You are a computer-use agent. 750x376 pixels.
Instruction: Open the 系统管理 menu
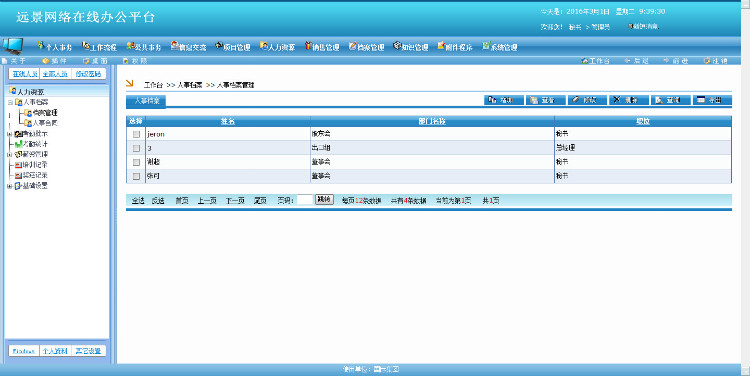pos(500,47)
